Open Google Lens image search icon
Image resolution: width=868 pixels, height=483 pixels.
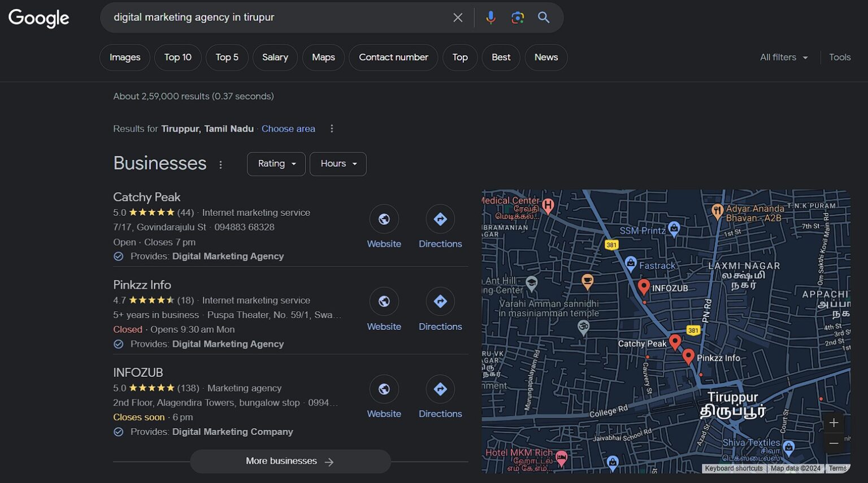tap(517, 18)
